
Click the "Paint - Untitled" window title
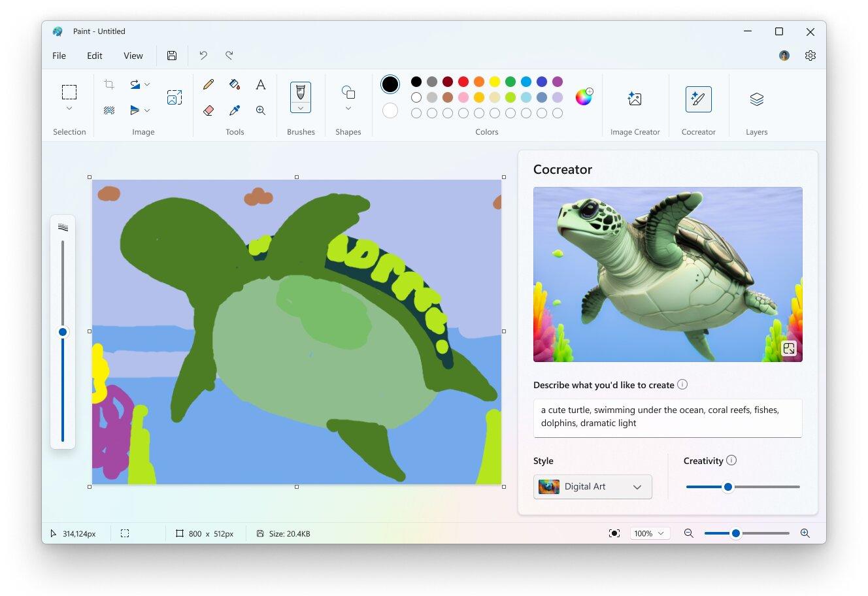99,31
